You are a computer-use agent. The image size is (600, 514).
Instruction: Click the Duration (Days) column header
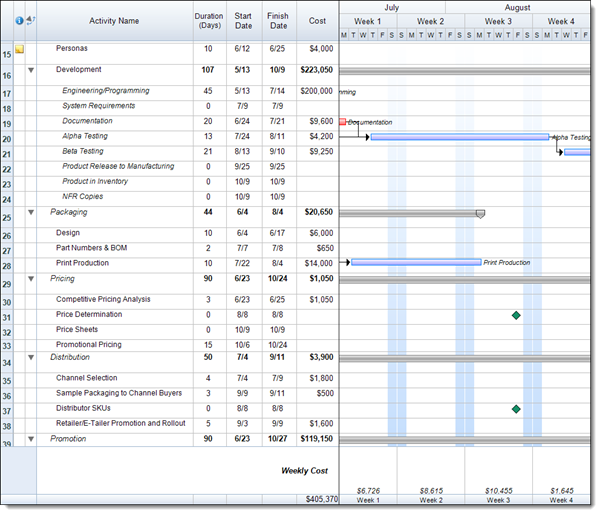(208, 20)
